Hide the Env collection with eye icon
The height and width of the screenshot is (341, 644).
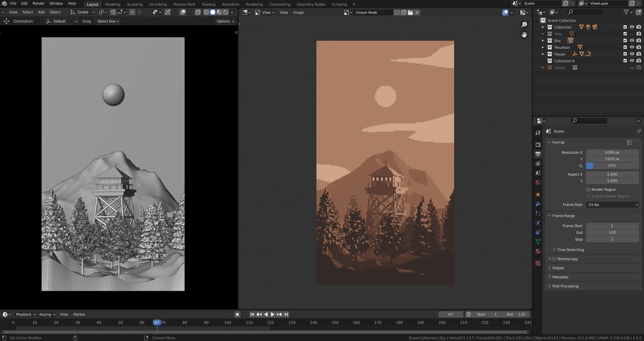pyautogui.click(x=632, y=40)
